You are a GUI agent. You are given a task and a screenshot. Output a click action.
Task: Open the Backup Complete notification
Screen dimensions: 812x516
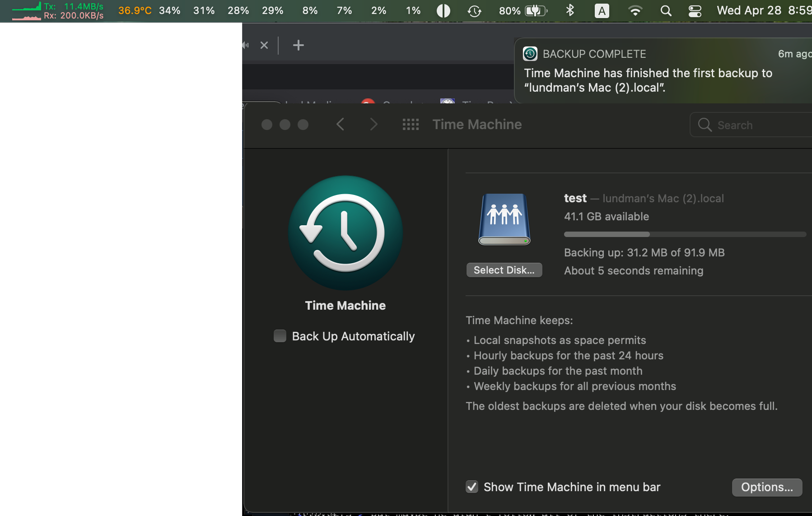(x=663, y=71)
